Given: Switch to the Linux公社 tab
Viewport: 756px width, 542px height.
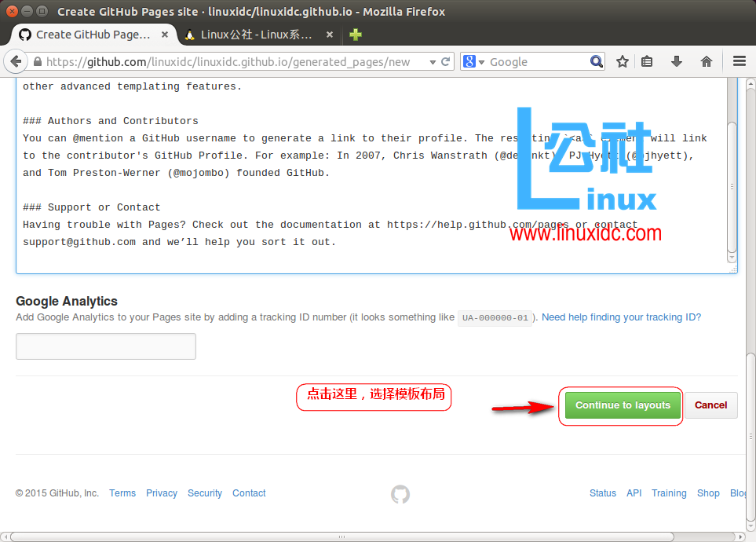Looking at the screenshot, I should (256, 35).
